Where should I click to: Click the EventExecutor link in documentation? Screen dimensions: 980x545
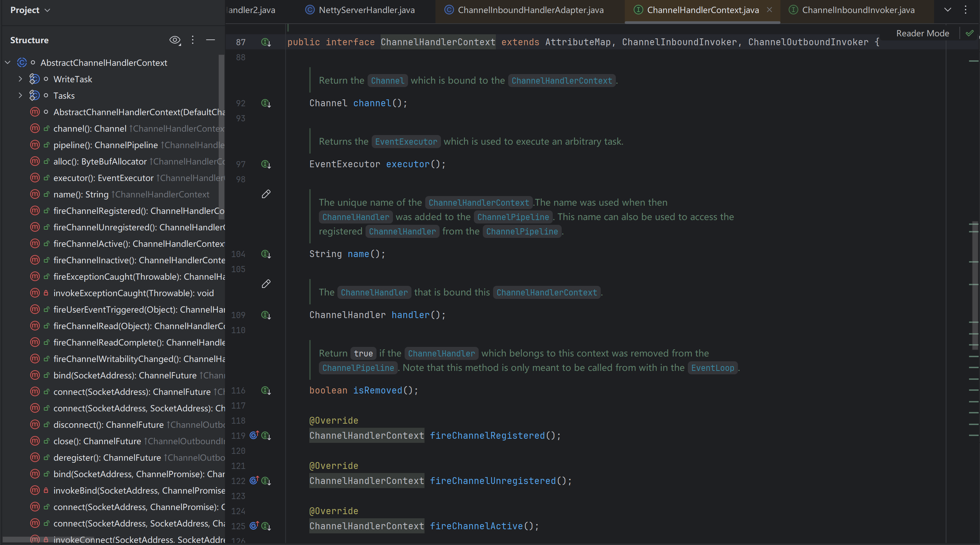pos(406,142)
